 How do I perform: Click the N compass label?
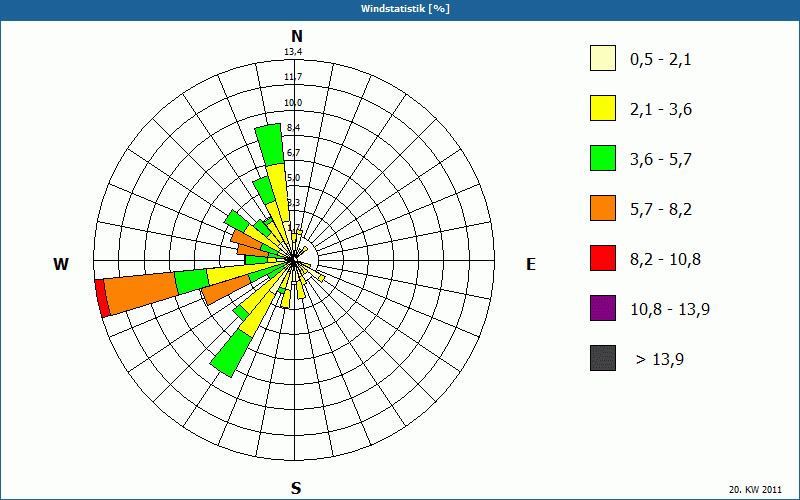pyautogui.click(x=296, y=36)
